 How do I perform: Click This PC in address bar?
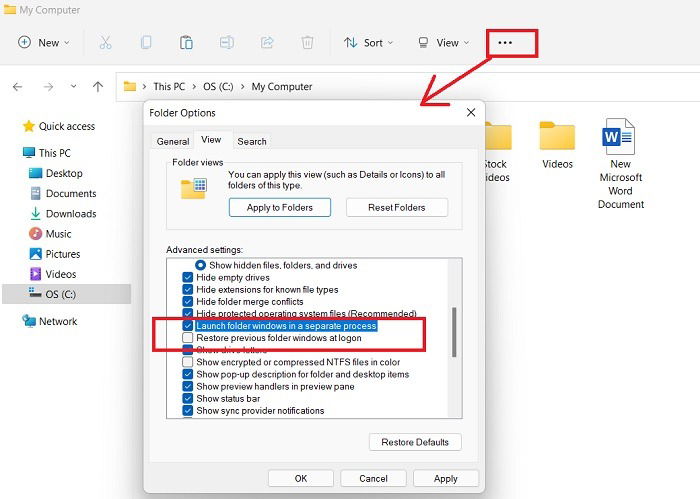coord(169,87)
